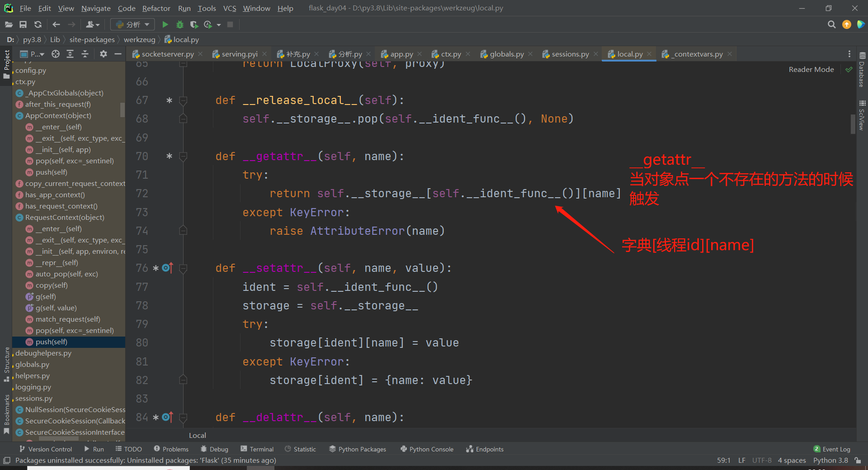The height and width of the screenshot is (470, 868).
Task: Click the UTF-8 encoding status entry
Action: coord(762,460)
